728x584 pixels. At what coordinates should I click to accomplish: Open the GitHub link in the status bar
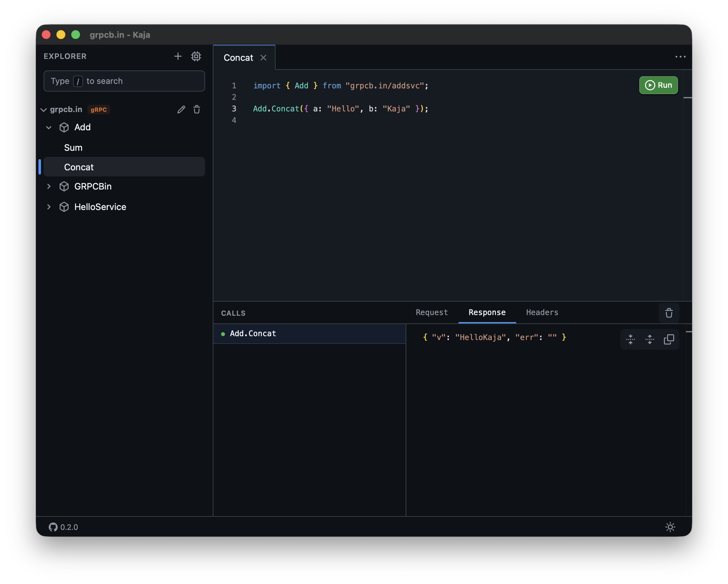point(54,527)
